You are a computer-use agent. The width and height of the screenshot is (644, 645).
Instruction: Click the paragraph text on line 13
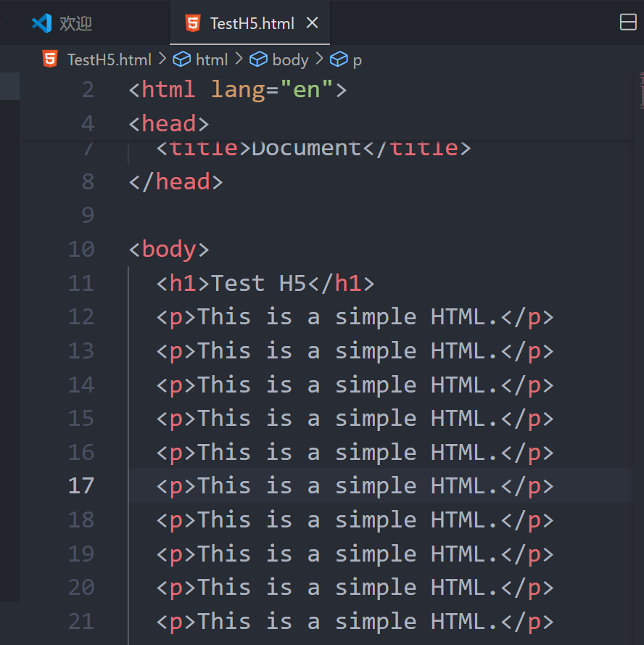pos(355,351)
